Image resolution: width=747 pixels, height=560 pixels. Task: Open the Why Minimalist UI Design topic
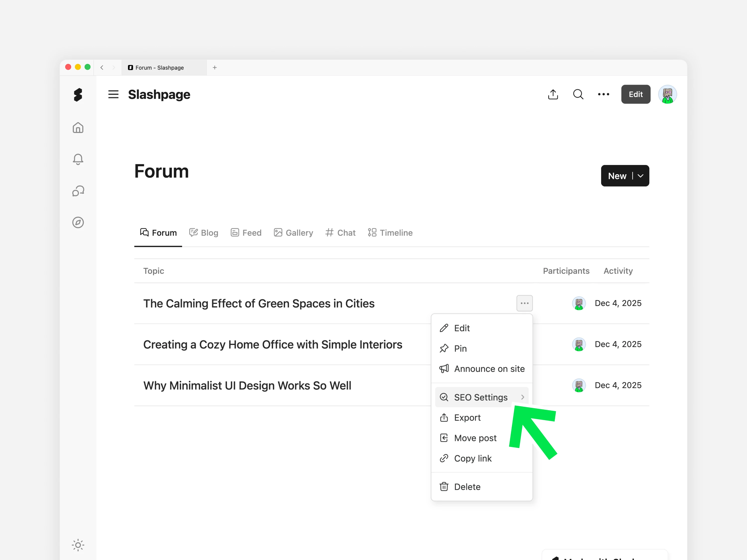click(x=247, y=386)
